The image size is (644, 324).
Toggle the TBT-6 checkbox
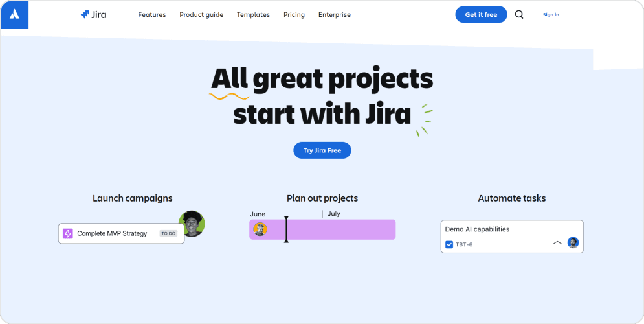[449, 245]
